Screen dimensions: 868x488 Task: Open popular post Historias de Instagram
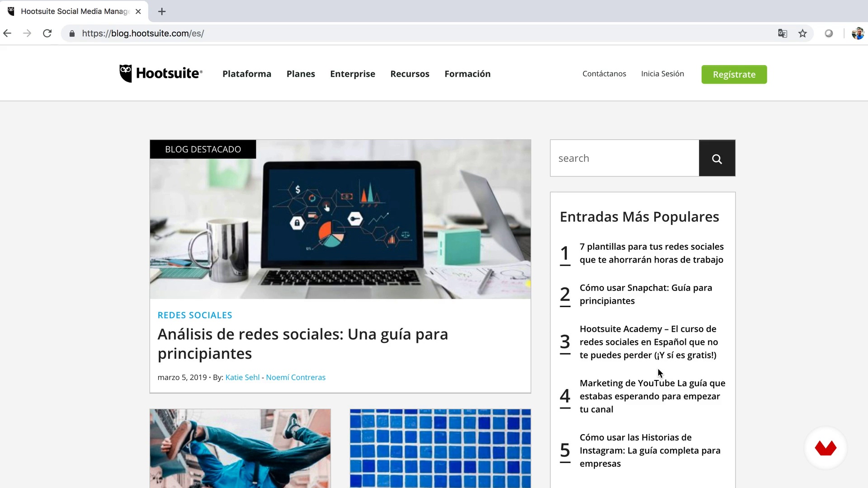650,450
